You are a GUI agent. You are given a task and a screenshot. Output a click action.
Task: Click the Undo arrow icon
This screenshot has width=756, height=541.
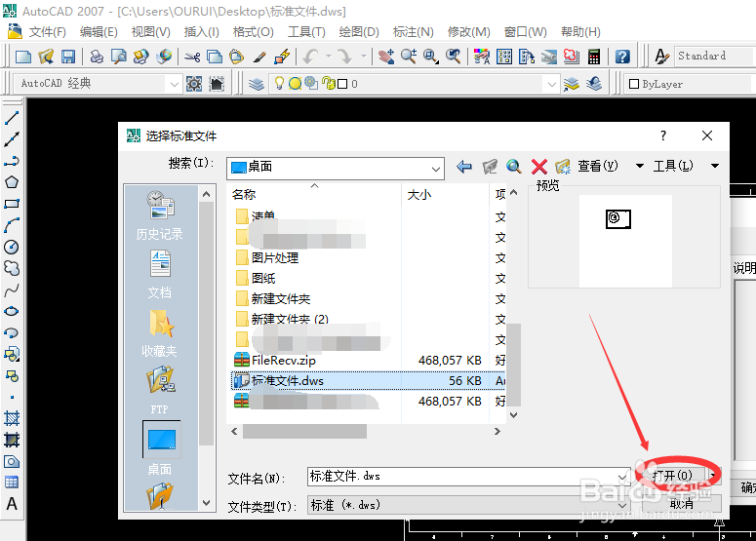coord(310,57)
